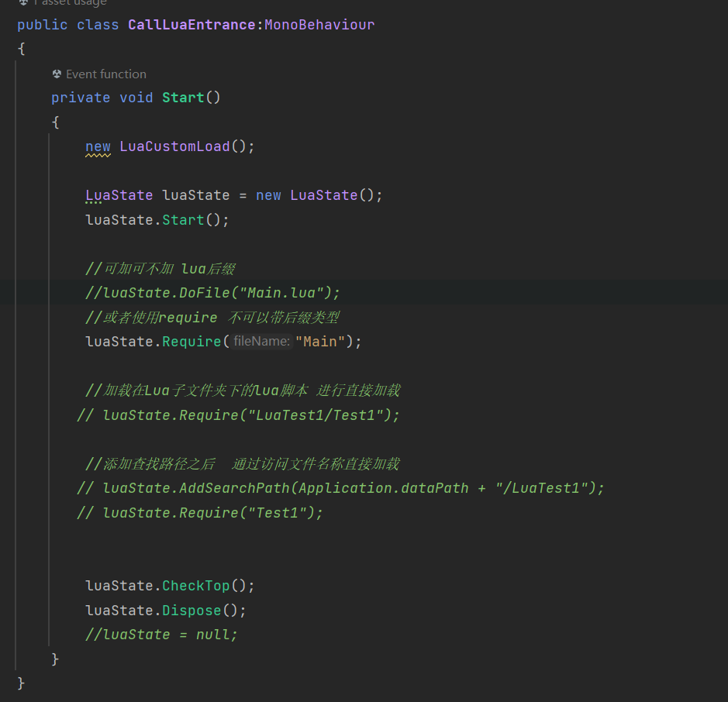Click the Start method name in declaration

coord(183,98)
